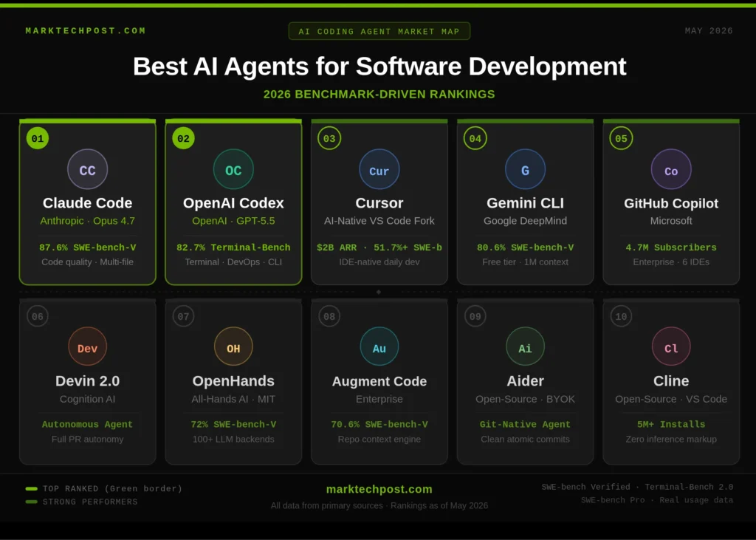Click the GitHub Copilot Co circle icon
The width and height of the screenshot is (756, 540).
click(671, 169)
